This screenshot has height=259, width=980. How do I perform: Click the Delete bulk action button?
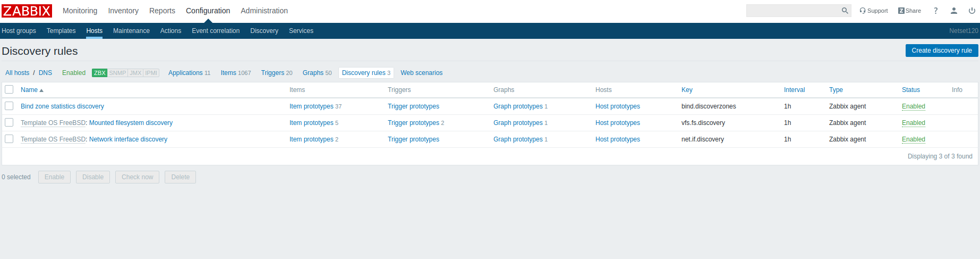[180, 177]
